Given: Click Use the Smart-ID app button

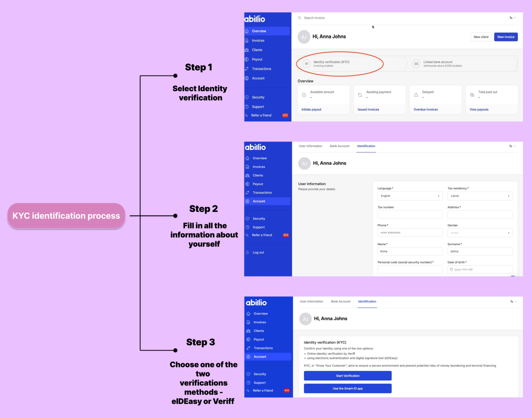Looking at the screenshot, I should (x=348, y=389).
